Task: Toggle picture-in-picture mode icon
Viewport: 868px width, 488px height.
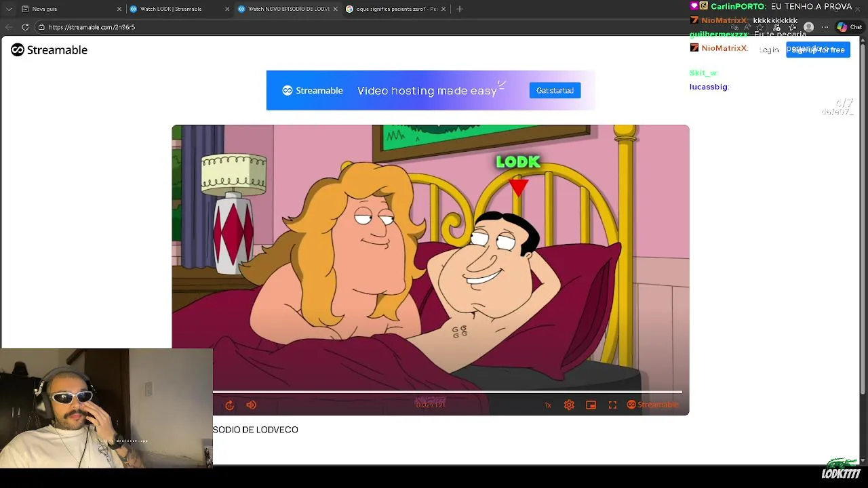Action: click(x=591, y=405)
